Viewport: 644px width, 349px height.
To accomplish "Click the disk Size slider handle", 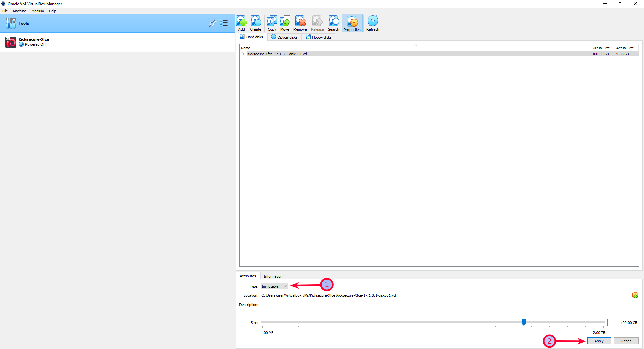I will coord(524,322).
